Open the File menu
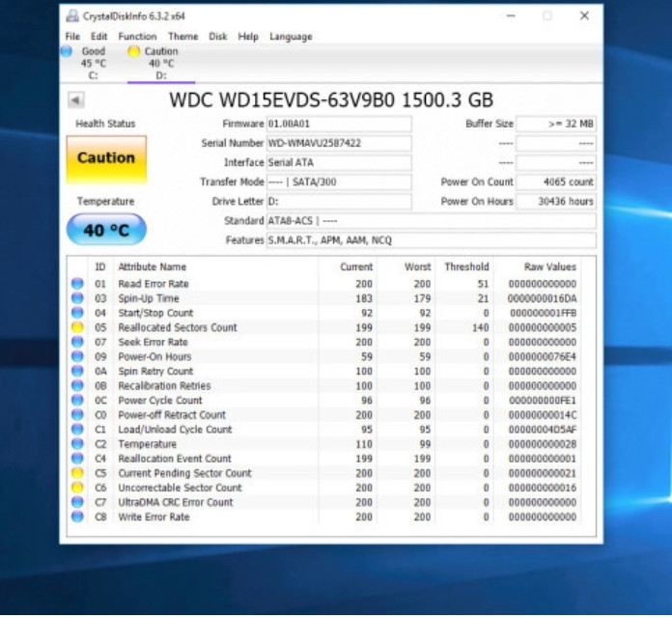The width and height of the screenshot is (672, 618). point(72,37)
